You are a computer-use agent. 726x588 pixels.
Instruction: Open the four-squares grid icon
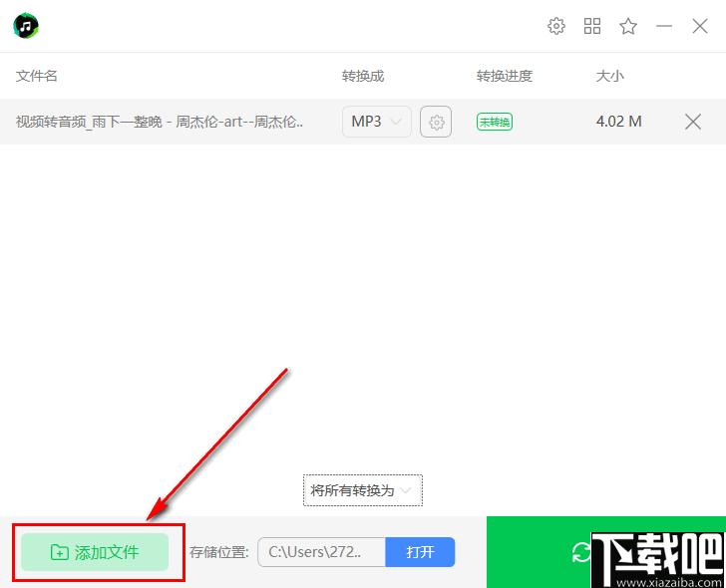[592, 26]
